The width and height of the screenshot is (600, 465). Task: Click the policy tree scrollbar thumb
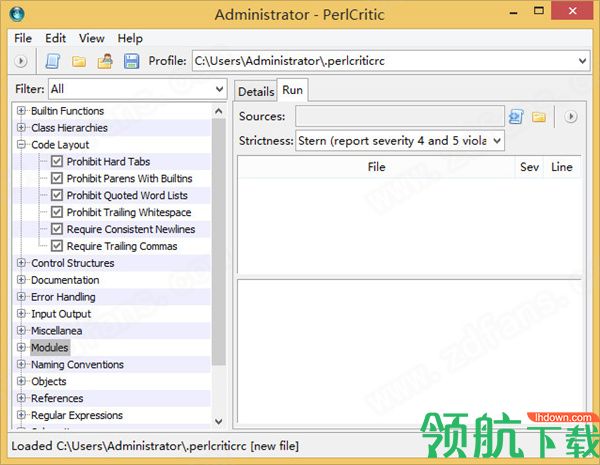218,242
